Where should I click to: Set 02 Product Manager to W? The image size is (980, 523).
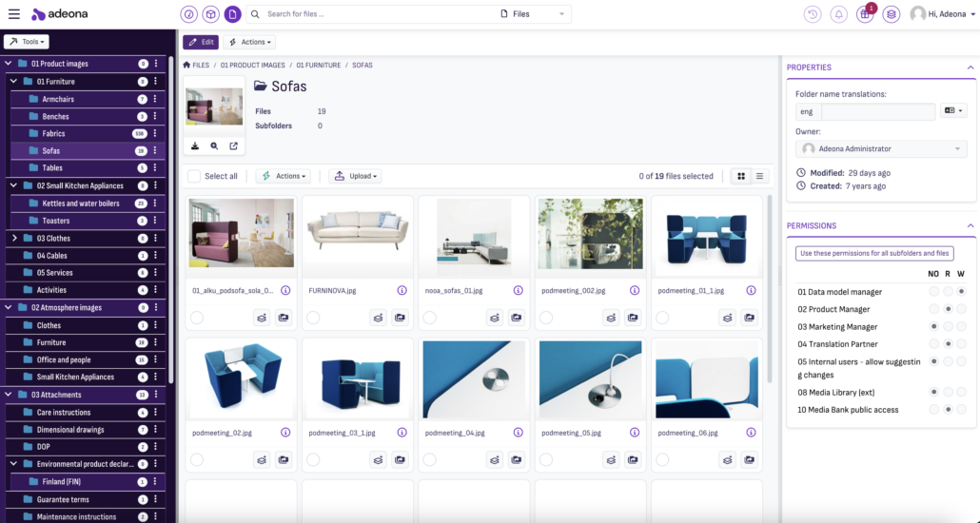961,309
